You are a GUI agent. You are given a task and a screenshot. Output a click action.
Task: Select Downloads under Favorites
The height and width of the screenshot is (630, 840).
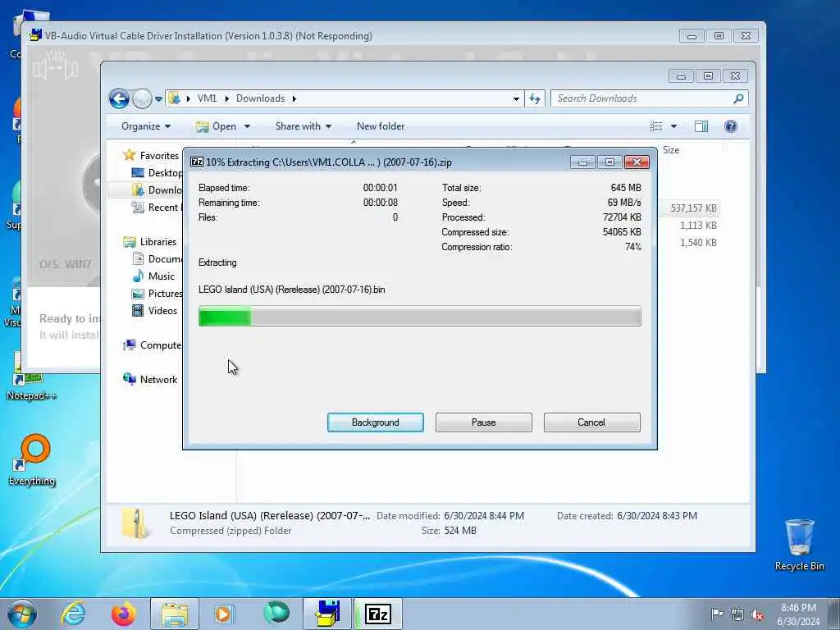(x=157, y=189)
